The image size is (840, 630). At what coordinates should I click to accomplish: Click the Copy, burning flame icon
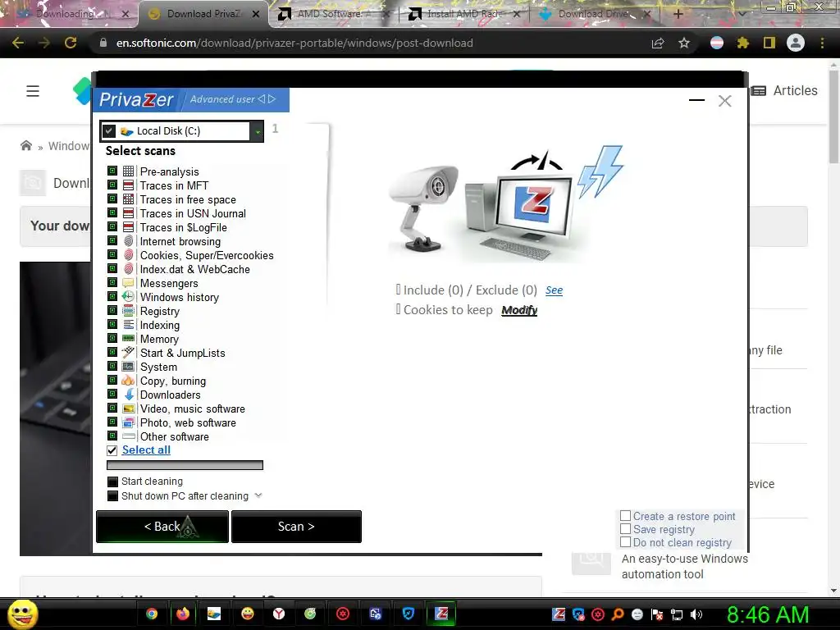(128, 380)
